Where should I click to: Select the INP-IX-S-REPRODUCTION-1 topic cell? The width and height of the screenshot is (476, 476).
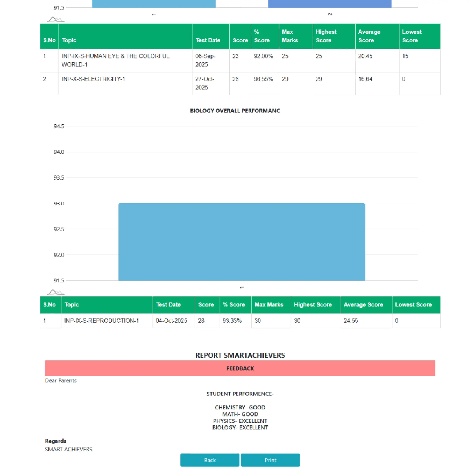101,321
